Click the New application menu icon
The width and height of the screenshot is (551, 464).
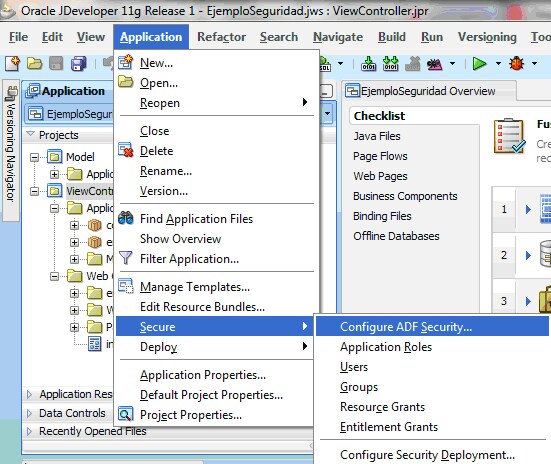click(x=125, y=62)
